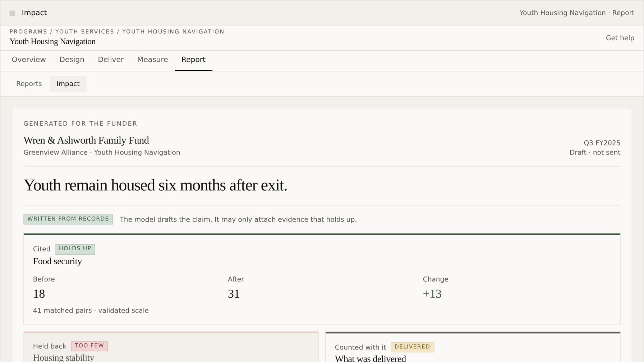This screenshot has height=362, width=644.
Task: Click the Counted with it label
Action: [360, 347]
